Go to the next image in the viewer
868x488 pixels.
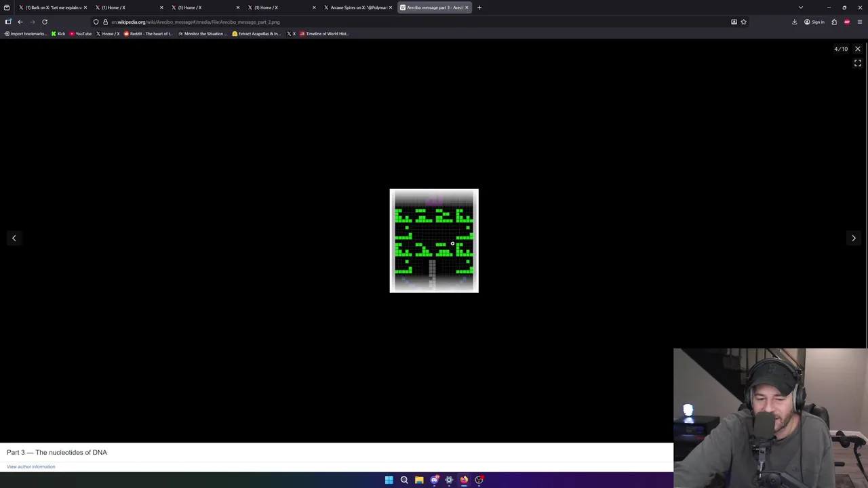(854, 238)
